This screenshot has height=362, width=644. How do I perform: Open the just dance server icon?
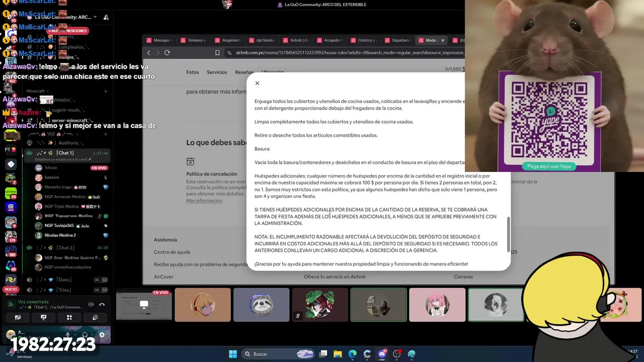point(11,193)
